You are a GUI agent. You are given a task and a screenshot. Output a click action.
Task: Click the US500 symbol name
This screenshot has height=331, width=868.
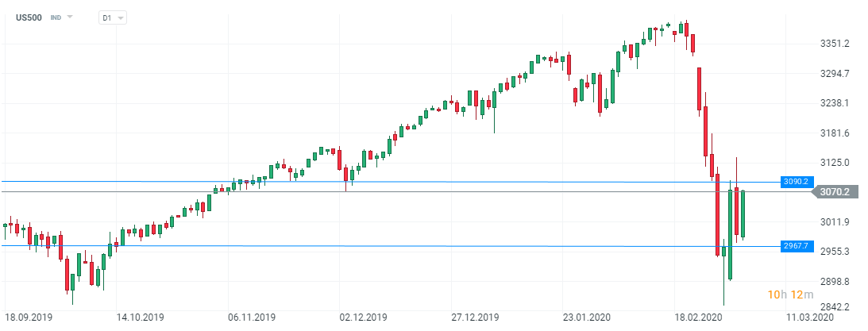pos(29,17)
